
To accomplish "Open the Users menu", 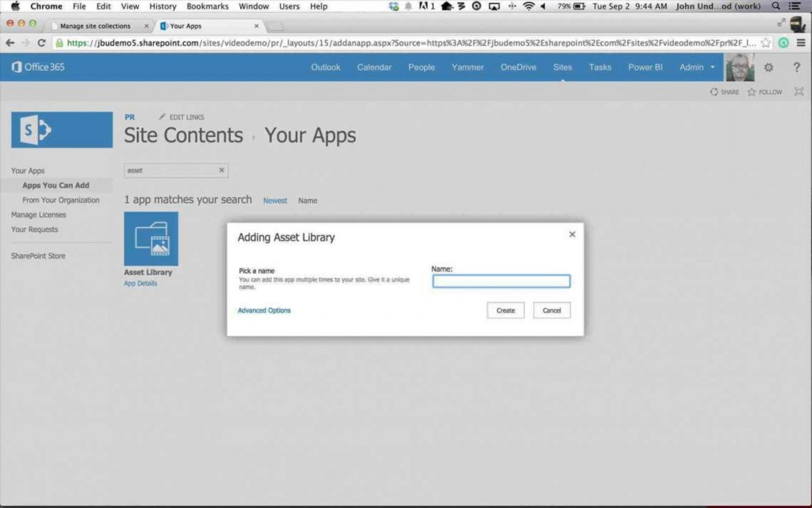I will tap(289, 6).
